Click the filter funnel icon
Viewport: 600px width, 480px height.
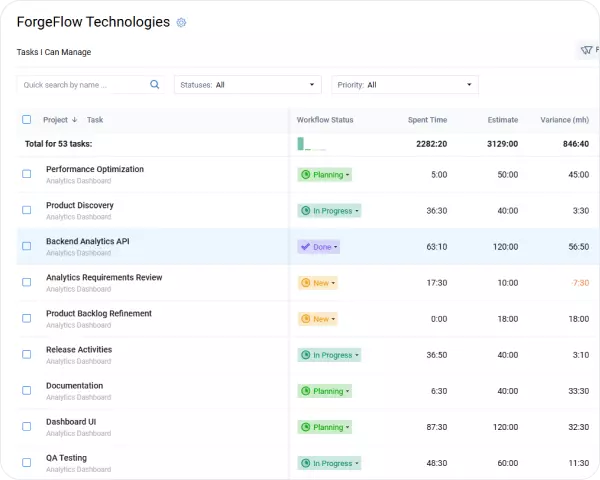click(x=586, y=50)
